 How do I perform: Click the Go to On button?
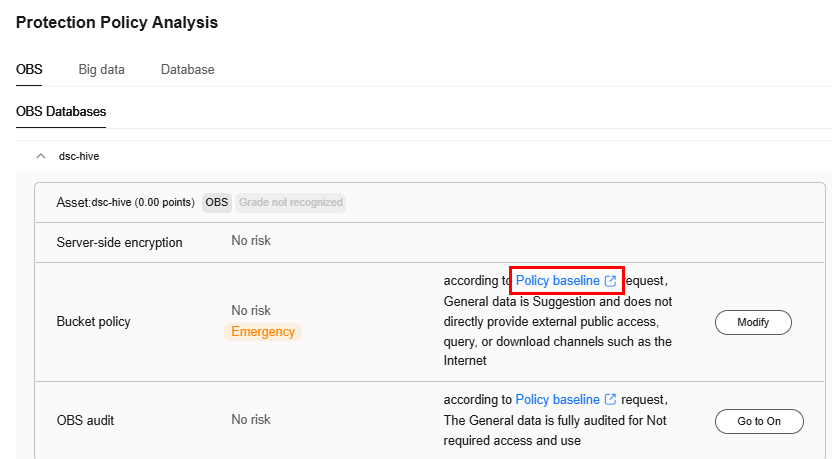(759, 421)
